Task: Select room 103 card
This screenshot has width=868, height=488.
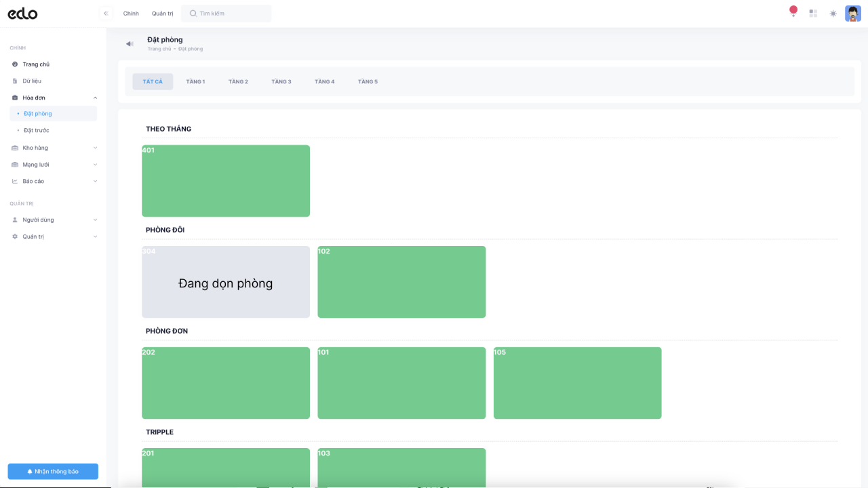Action: [401, 468]
